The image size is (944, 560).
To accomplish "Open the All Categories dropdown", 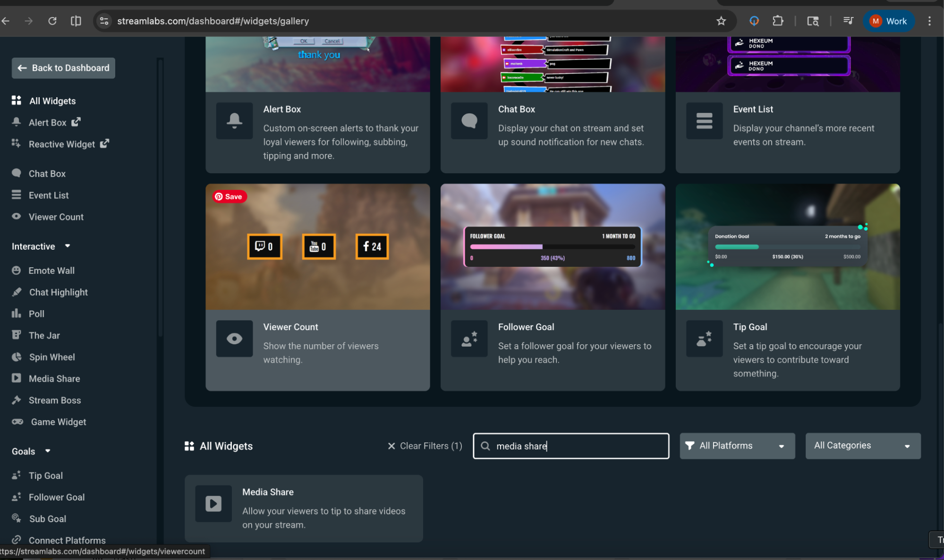I will [x=862, y=446].
